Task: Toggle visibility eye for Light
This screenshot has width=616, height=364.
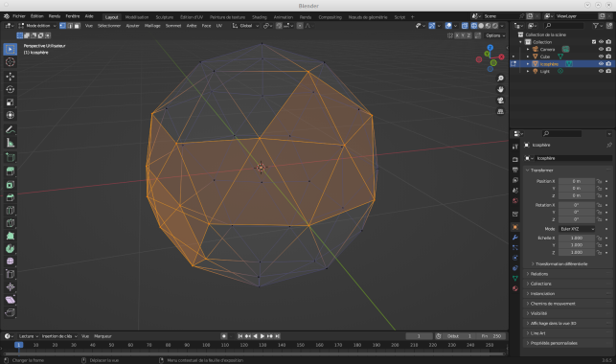Action: tap(601, 71)
